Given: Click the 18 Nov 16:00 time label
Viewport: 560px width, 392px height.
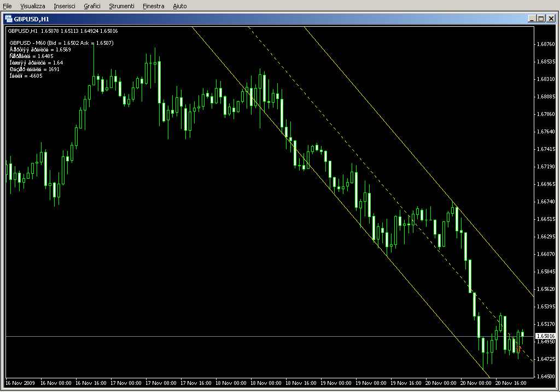Looking at the screenshot, I should click(x=301, y=383).
